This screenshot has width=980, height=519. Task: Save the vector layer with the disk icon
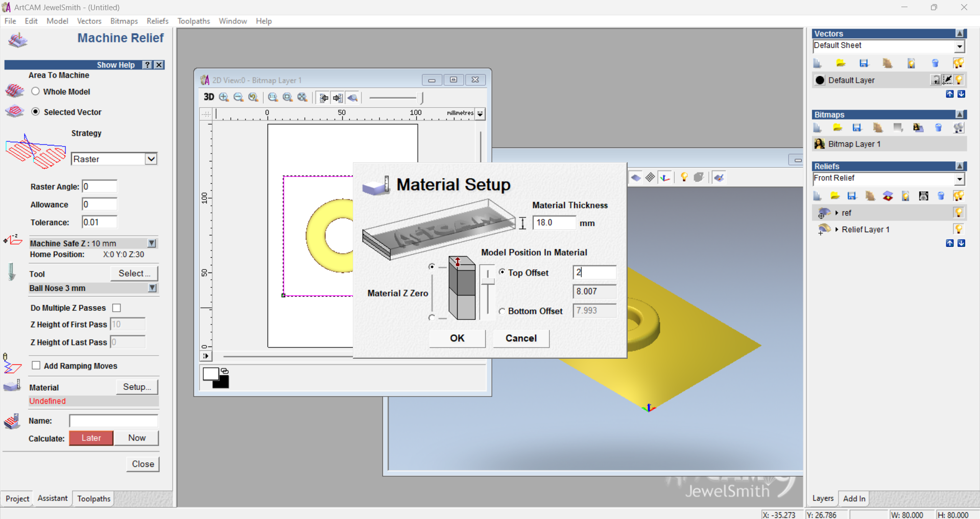864,63
